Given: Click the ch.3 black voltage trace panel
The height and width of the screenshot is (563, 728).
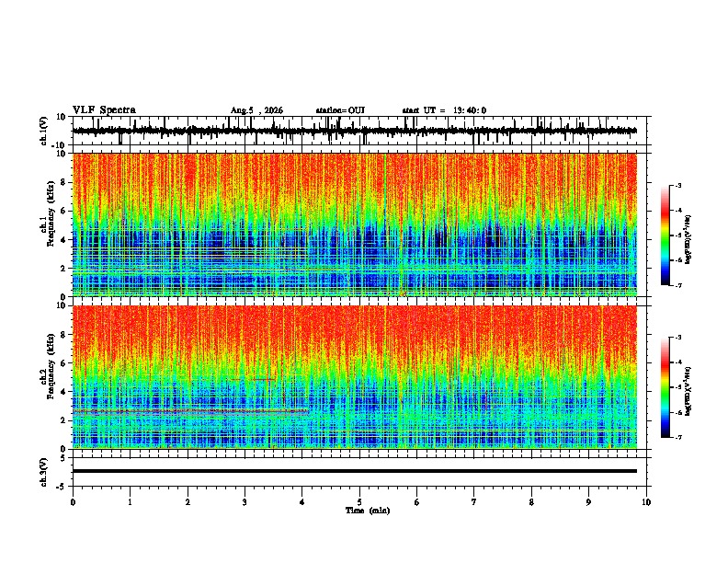Looking at the screenshot, I should [361, 472].
